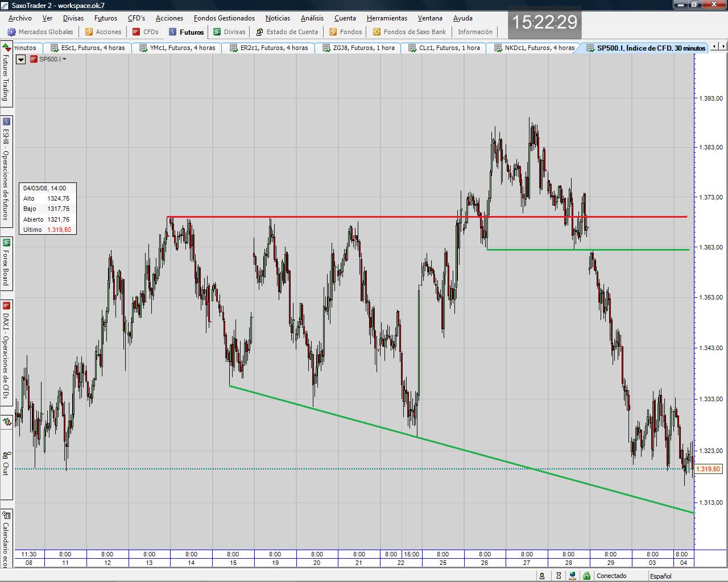The width and height of the screenshot is (728, 582).
Task: Open the Ventana menu
Action: pyautogui.click(x=430, y=18)
